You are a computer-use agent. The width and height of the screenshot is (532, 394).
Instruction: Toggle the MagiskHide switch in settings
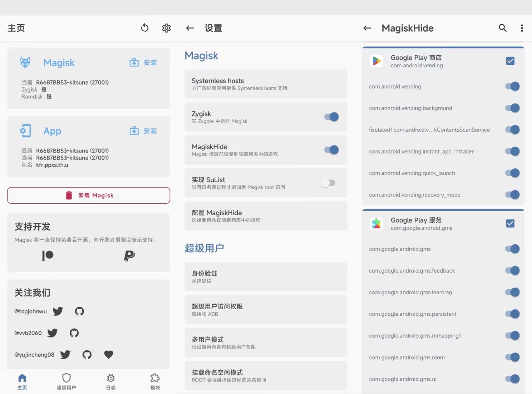(x=332, y=150)
